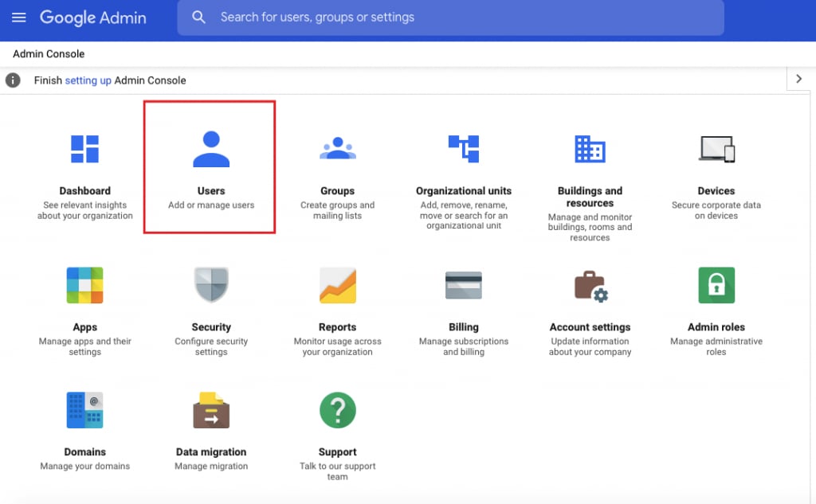Open the Devices icon
The width and height of the screenshot is (816, 504).
716,149
